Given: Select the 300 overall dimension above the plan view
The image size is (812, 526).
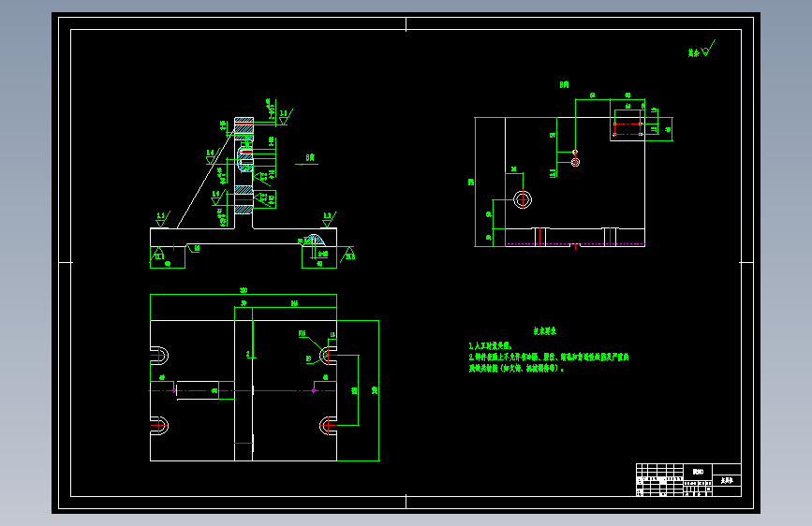Looking at the screenshot, I should 244,290.
